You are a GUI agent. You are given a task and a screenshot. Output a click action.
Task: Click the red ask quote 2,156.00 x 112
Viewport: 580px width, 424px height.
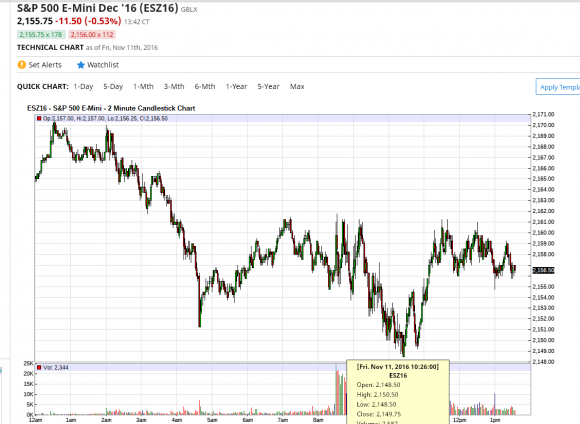pos(92,35)
